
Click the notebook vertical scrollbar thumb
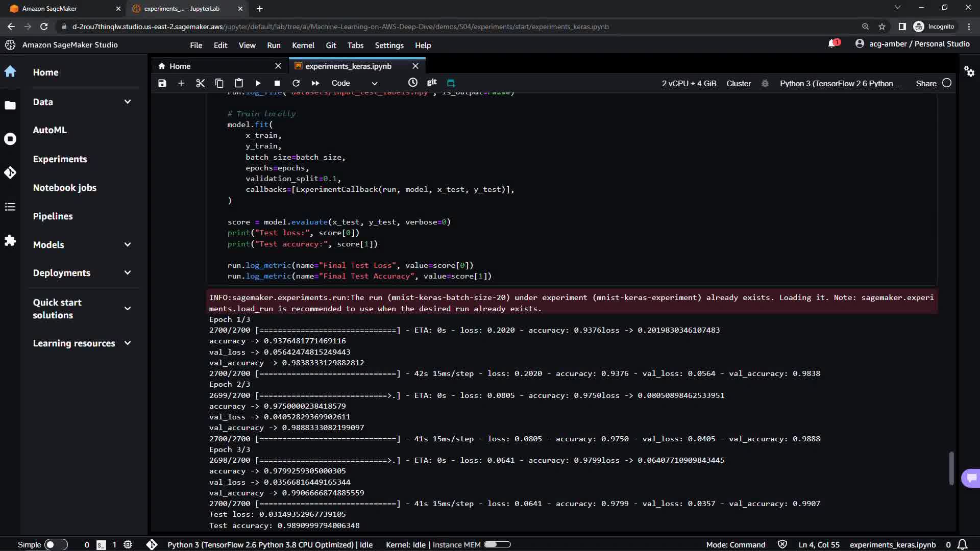point(951,468)
